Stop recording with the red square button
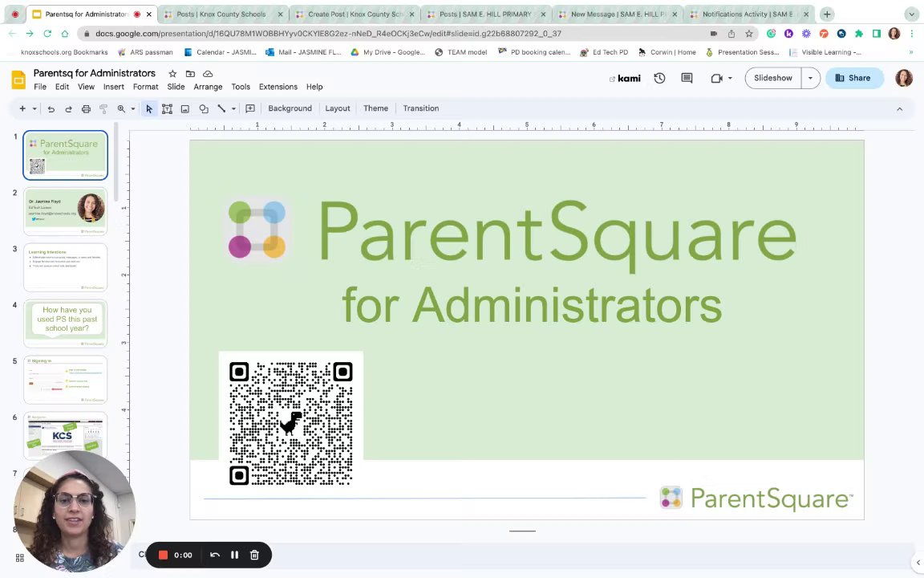 click(164, 555)
